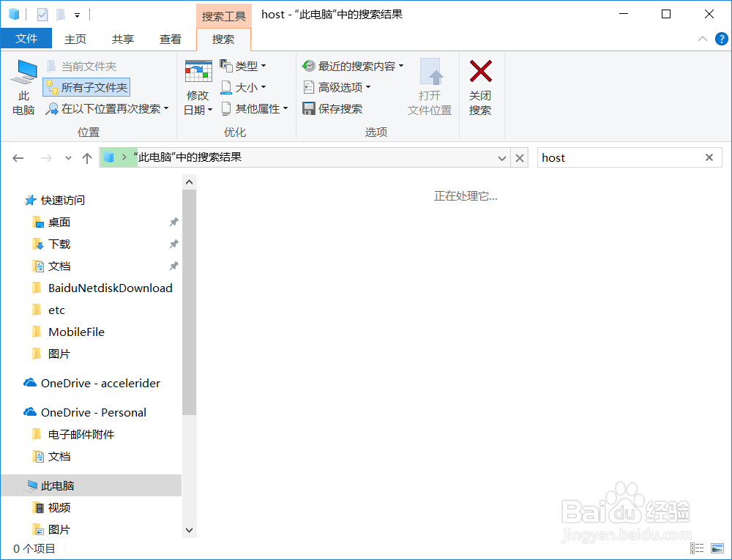Click pin icon next to Desktop

(173, 222)
